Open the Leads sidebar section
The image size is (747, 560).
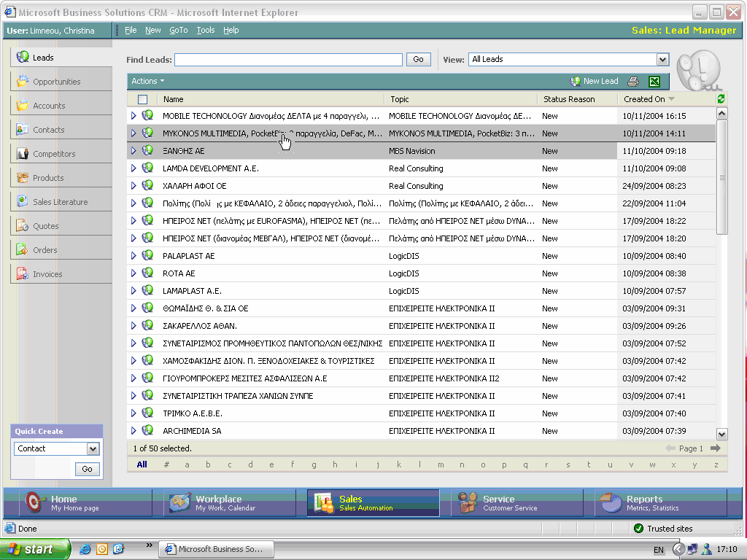point(61,58)
